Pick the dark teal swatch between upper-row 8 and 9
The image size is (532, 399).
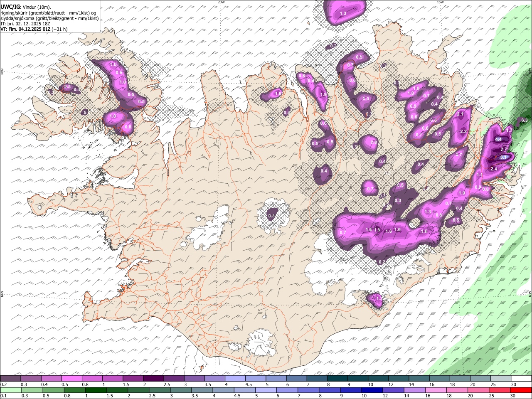337,378
